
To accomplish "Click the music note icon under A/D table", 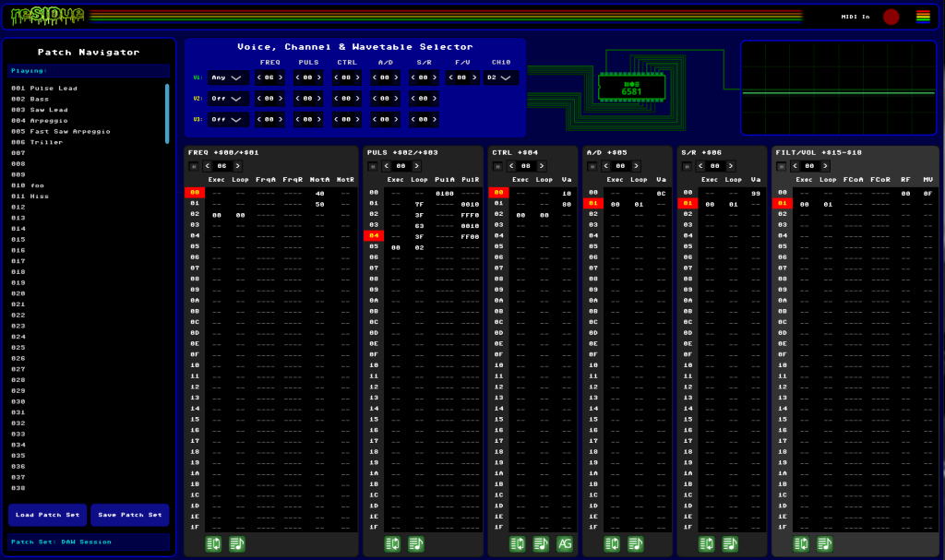I will [636, 544].
